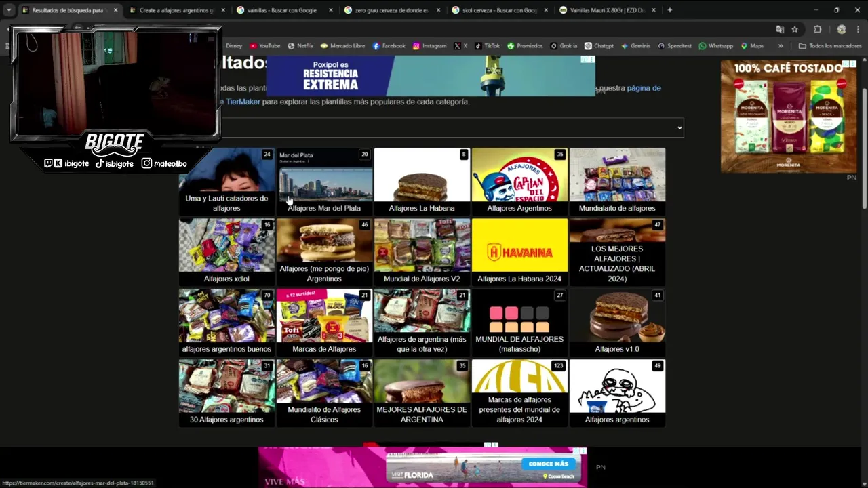Open Capitan del Espacio 'Alfajores Argentinos' template

[x=519, y=181]
